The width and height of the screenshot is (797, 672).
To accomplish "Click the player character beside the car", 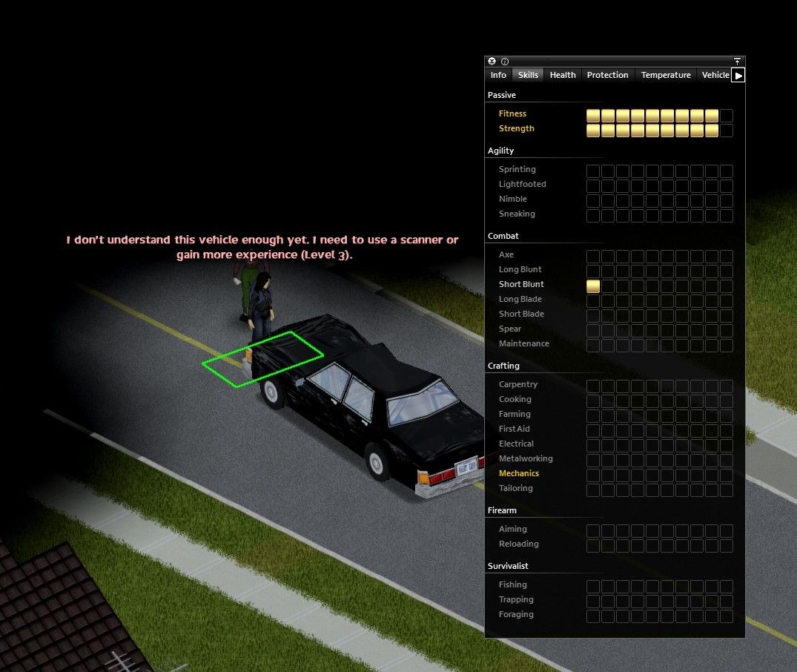I will (x=261, y=306).
